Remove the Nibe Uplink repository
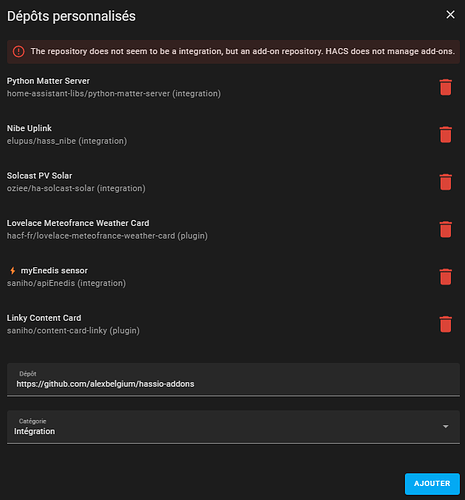The width and height of the screenshot is (465, 500). tap(445, 135)
